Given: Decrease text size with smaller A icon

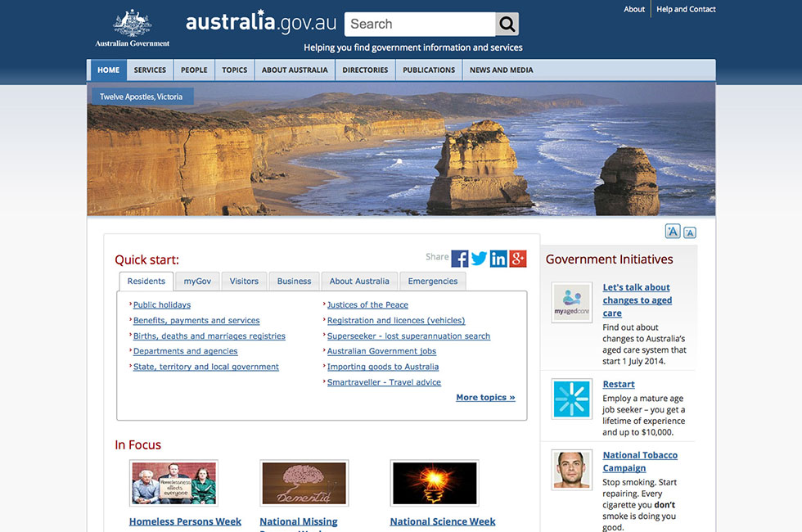Looking at the screenshot, I should [689, 232].
